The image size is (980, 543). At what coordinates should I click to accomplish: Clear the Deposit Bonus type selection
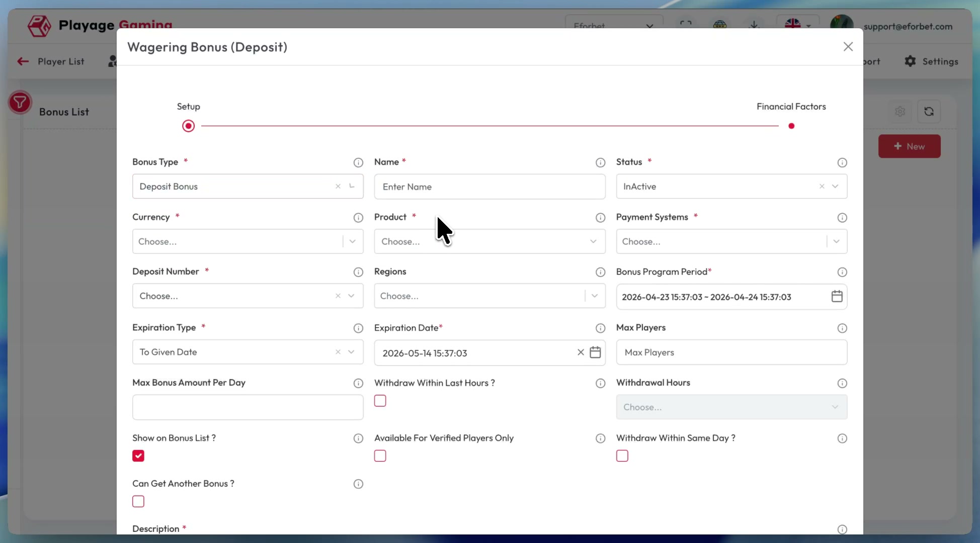click(338, 186)
